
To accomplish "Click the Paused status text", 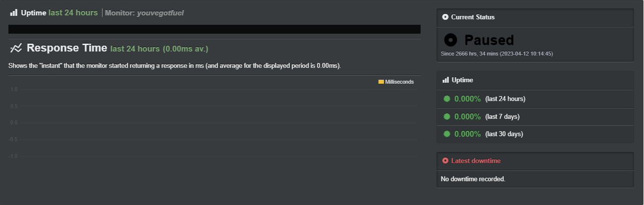I will tap(489, 40).
